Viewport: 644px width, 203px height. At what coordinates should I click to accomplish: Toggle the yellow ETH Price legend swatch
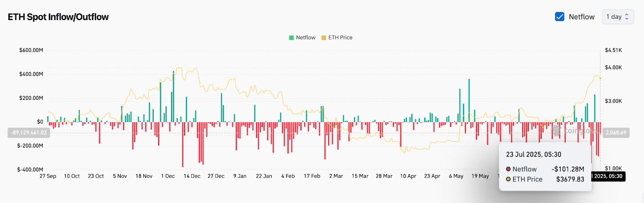coord(324,38)
